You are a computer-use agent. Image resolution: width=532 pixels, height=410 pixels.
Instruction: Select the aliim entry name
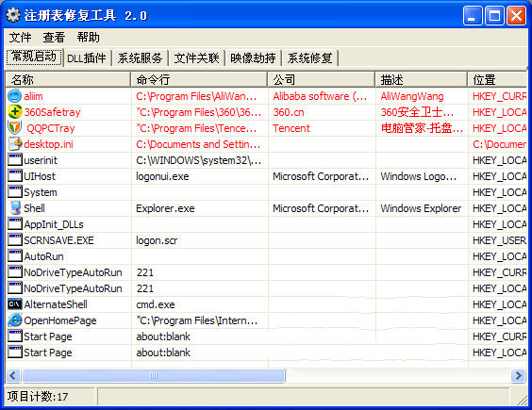click(33, 96)
